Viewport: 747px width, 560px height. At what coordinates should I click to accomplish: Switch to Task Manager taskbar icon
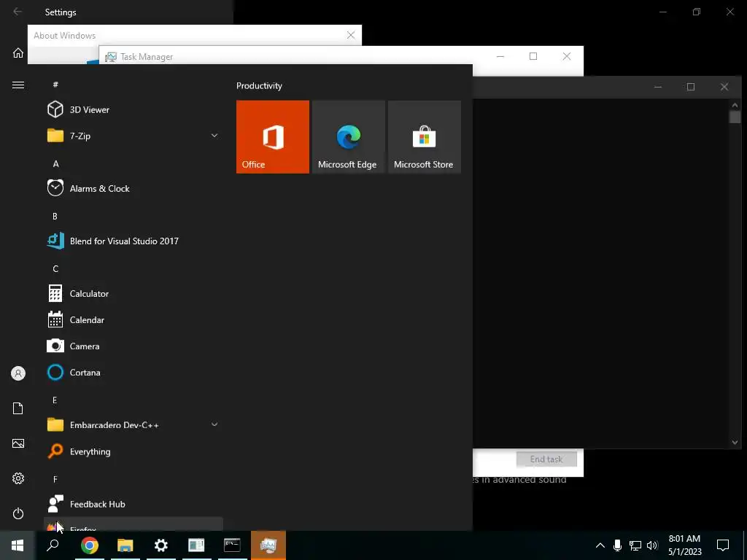(268, 545)
